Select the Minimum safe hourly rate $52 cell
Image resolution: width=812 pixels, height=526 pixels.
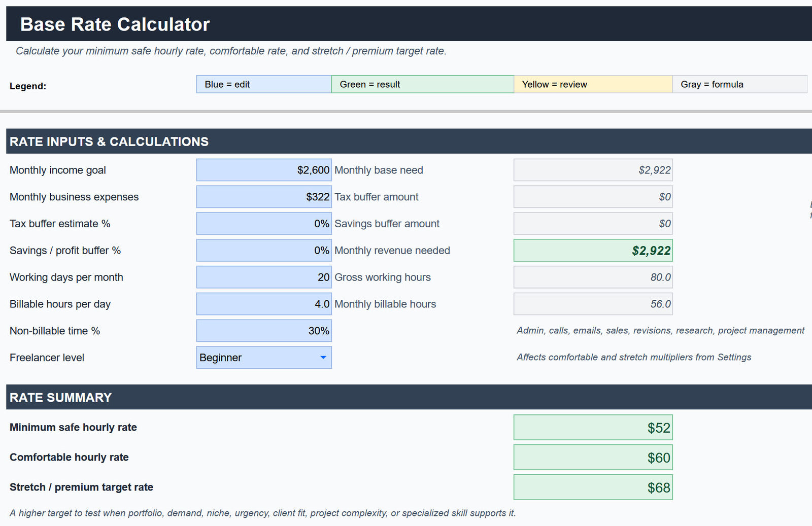coord(593,428)
